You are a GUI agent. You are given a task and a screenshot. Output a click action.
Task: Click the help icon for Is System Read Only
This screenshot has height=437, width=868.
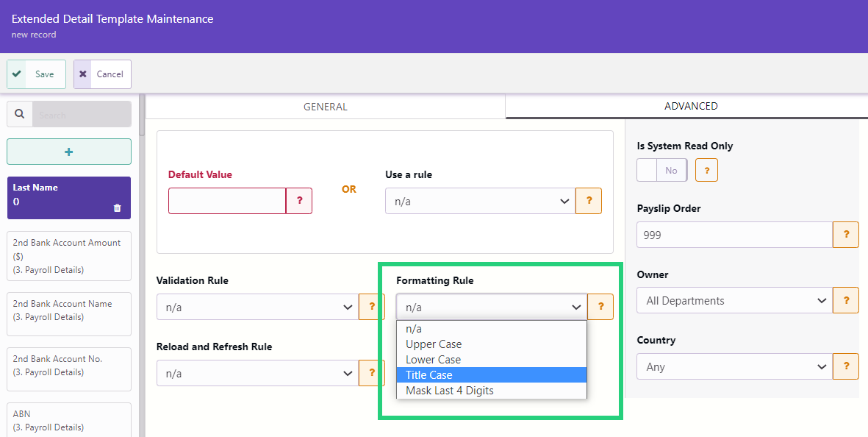click(706, 170)
